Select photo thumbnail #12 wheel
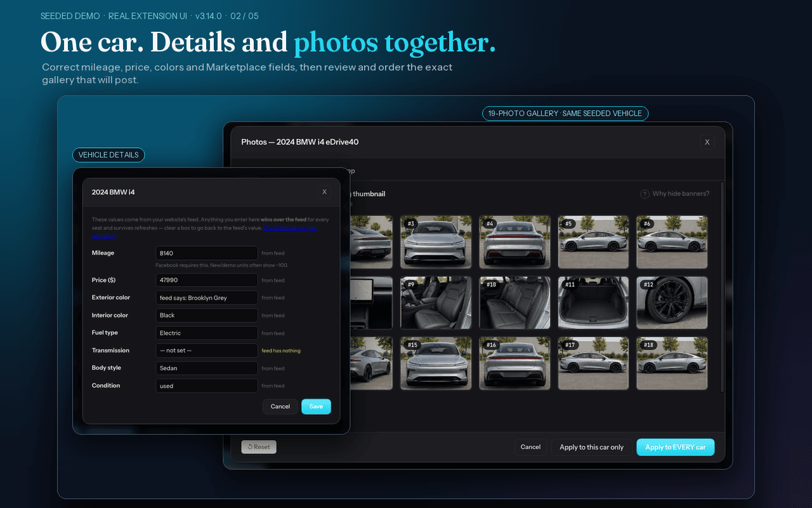 (x=672, y=303)
